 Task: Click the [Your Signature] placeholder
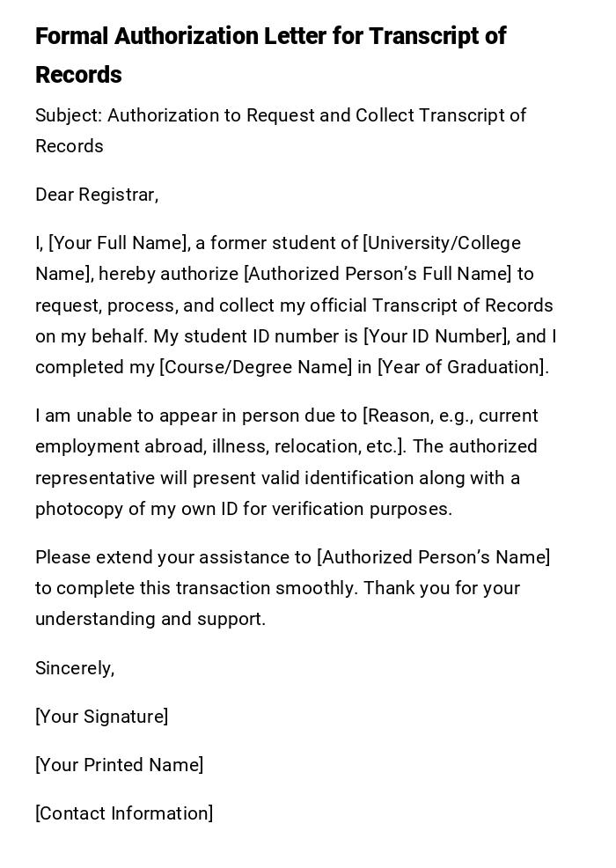[x=102, y=717]
